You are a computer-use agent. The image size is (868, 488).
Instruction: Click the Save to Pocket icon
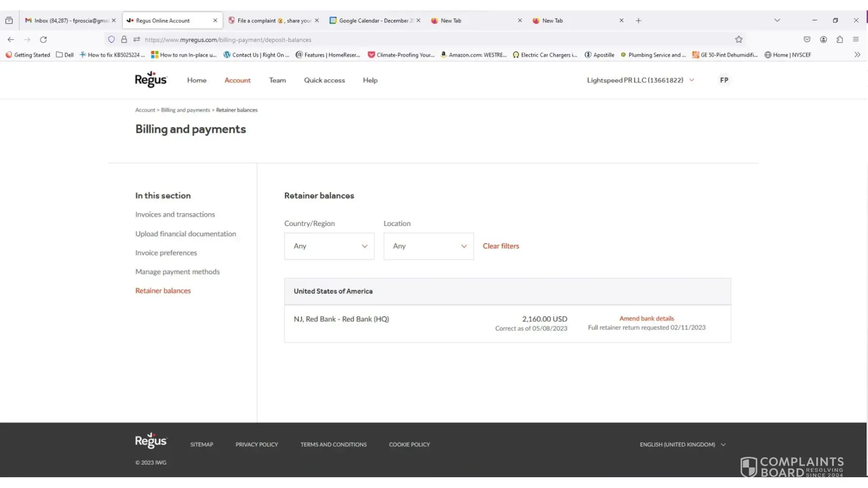[806, 40]
